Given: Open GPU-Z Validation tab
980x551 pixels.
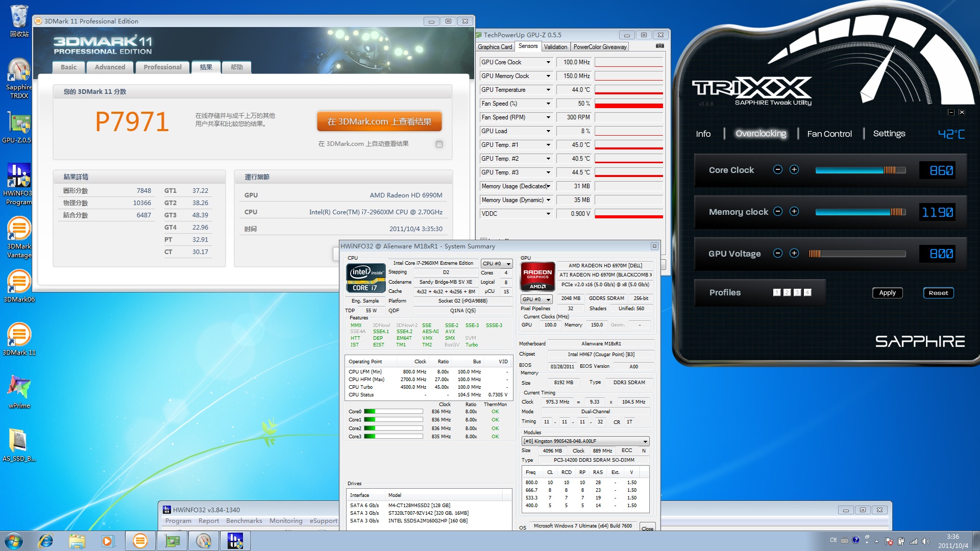Looking at the screenshot, I should coord(555,47).
